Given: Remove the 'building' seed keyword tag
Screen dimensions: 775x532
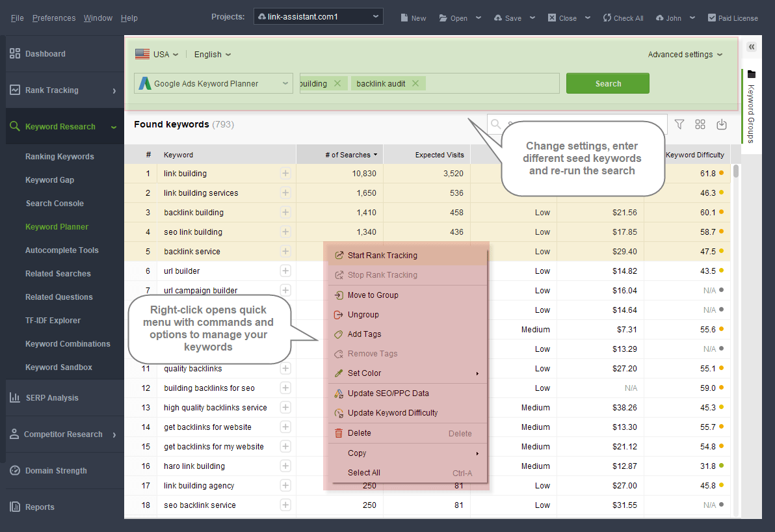Looking at the screenshot, I should (x=337, y=83).
